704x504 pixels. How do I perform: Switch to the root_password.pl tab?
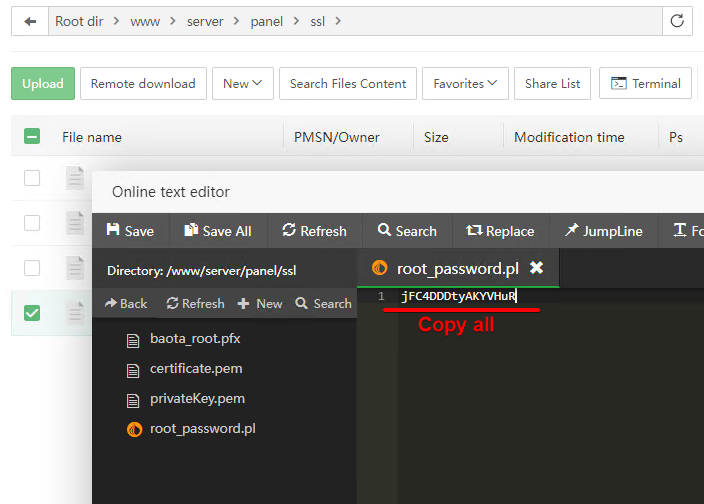coord(456,268)
